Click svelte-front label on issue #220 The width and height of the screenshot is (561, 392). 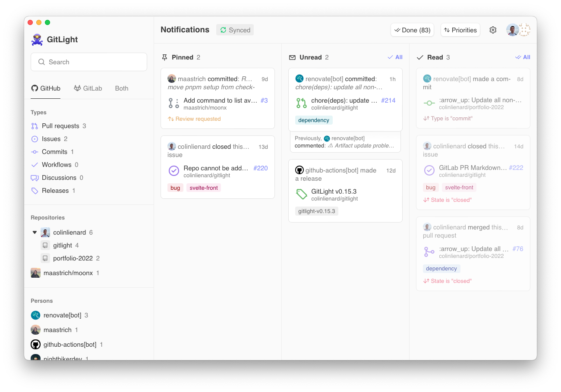pos(204,188)
